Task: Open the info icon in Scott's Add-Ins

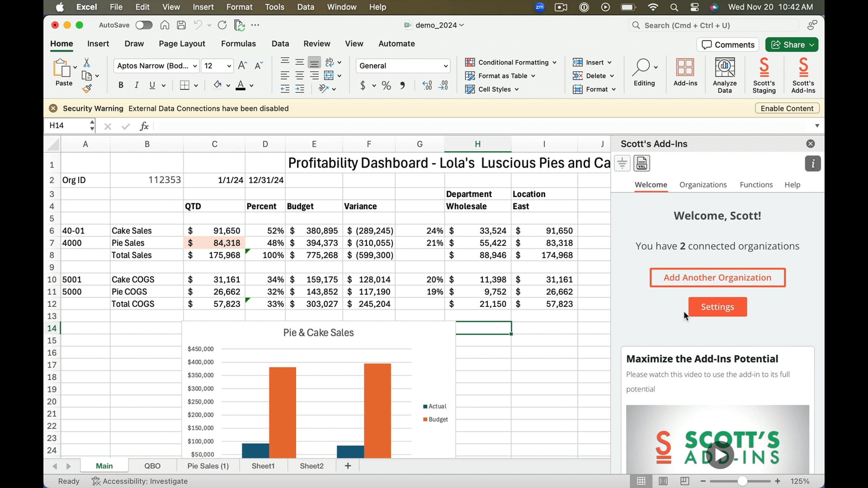Action: [813, 164]
